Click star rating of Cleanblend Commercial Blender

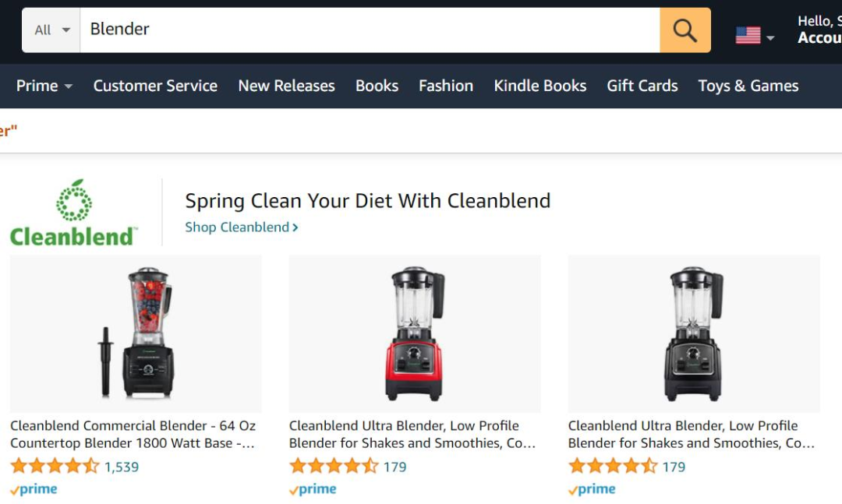pos(55,467)
